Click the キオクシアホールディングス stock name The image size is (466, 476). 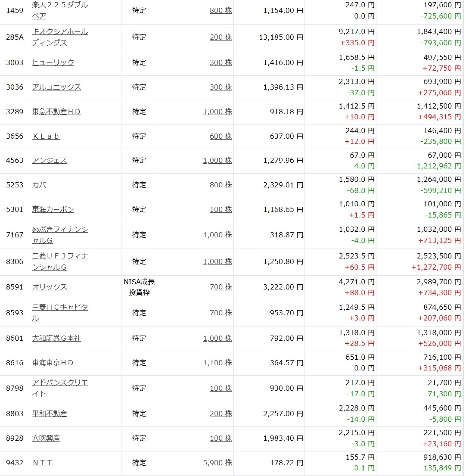[x=60, y=32]
